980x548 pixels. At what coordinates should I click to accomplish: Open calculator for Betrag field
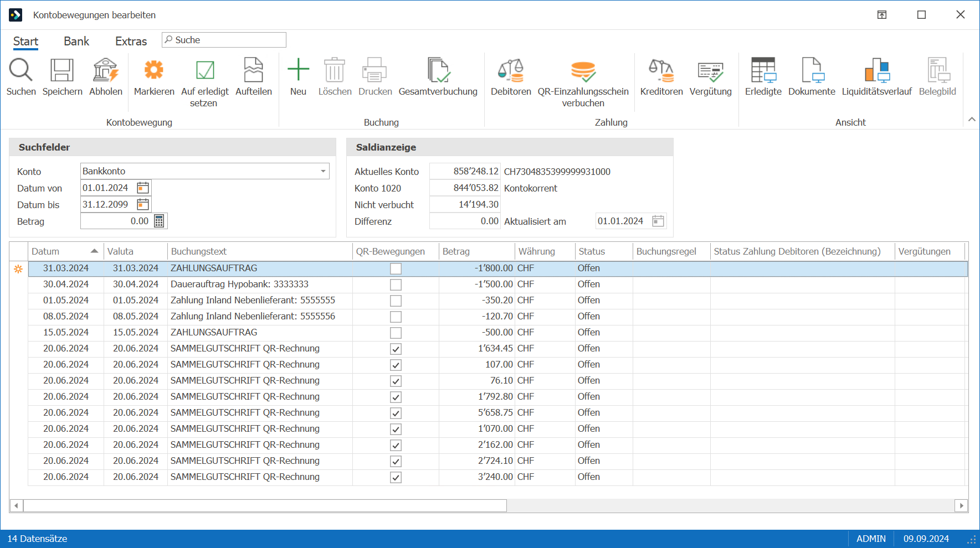(159, 221)
